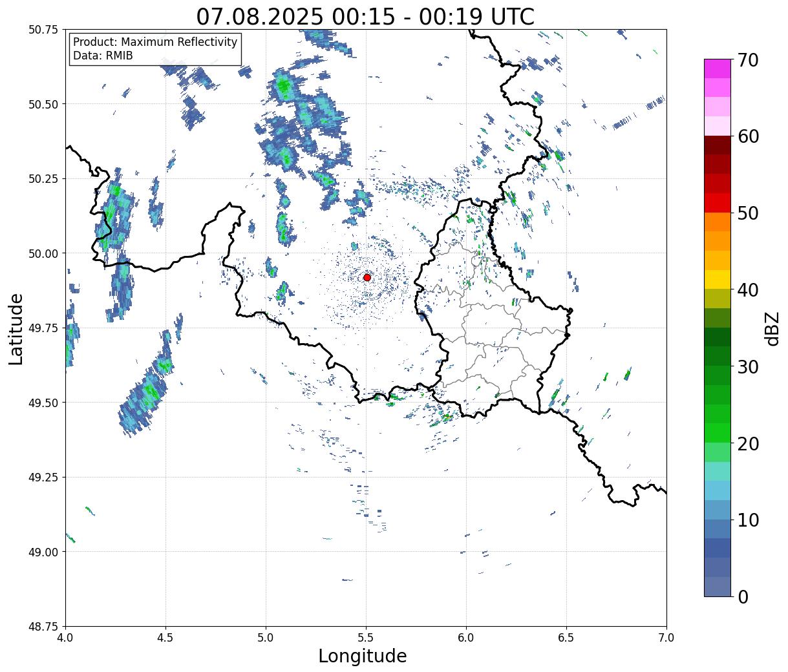788x672 pixels.
Task: Click the 20 colorbar tick label
Action: (x=748, y=444)
